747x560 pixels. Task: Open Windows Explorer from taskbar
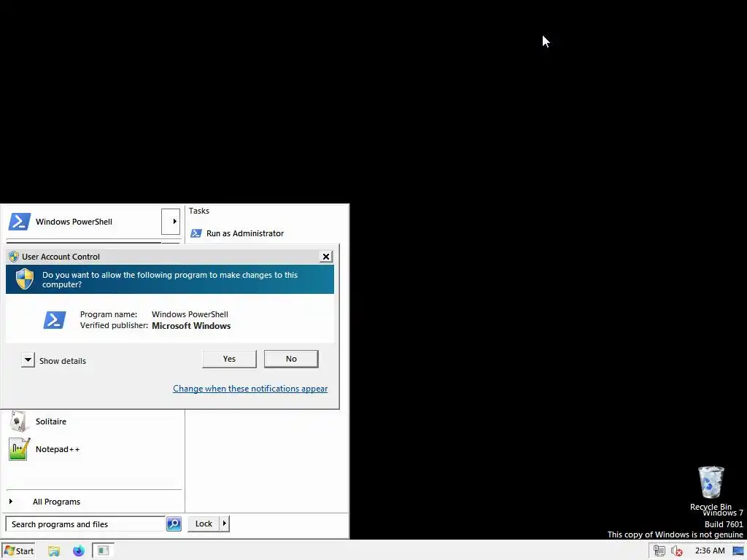point(54,551)
